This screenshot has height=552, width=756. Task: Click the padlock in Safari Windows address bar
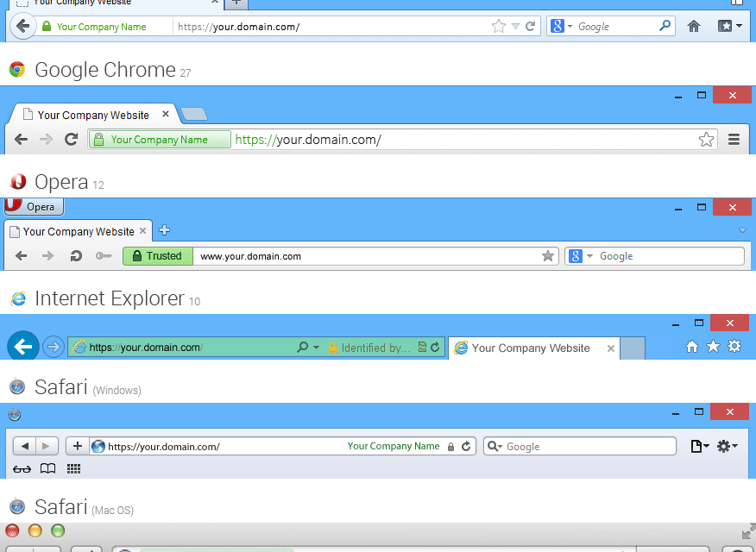point(450,447)
